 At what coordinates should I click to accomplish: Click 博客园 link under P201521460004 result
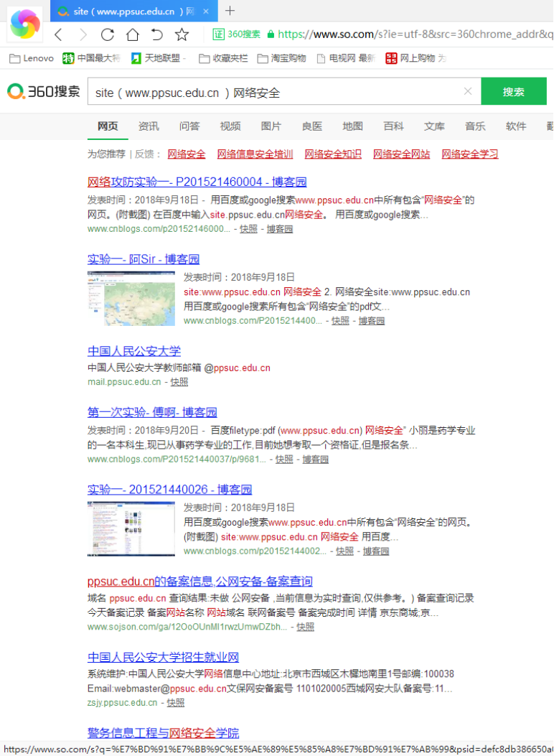(280, 229)
